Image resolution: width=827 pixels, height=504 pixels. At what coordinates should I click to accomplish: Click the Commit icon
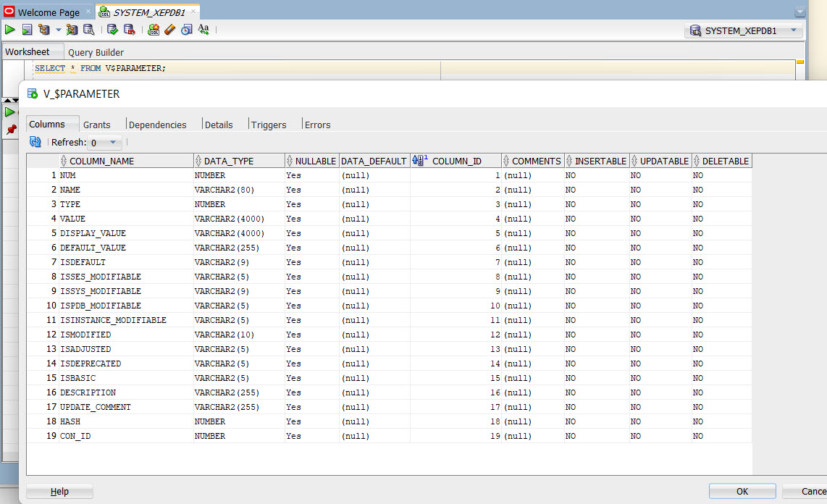coord(112,30)
